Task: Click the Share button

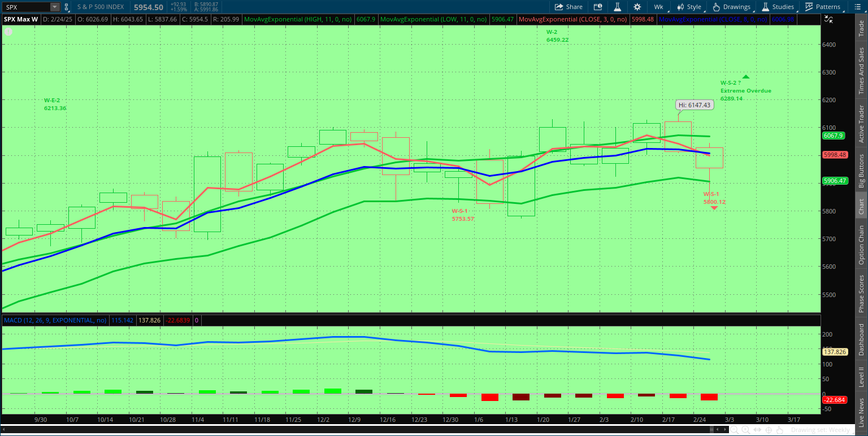Action: [568, 7]
